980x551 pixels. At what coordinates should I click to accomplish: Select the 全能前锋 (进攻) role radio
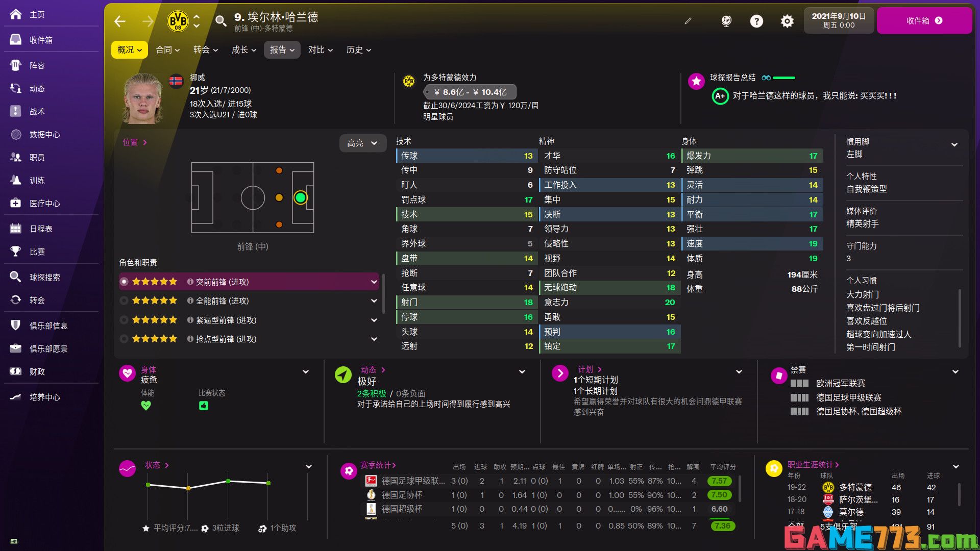pyautogui.click(x=124, y=301)
